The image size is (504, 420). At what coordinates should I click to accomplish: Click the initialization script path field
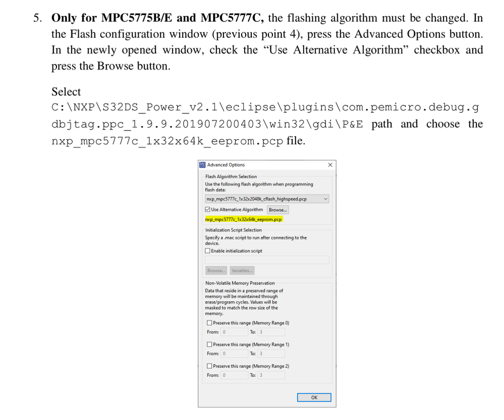[267, 260]
